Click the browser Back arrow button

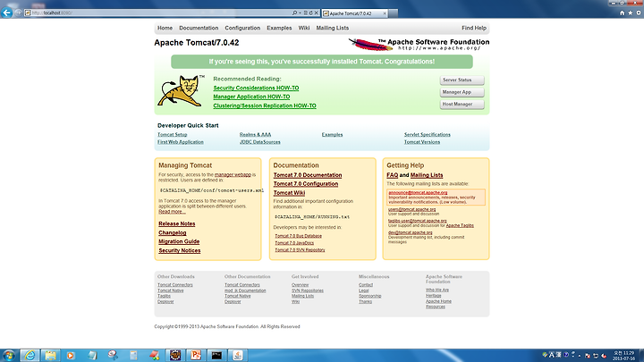click(6, 13)
